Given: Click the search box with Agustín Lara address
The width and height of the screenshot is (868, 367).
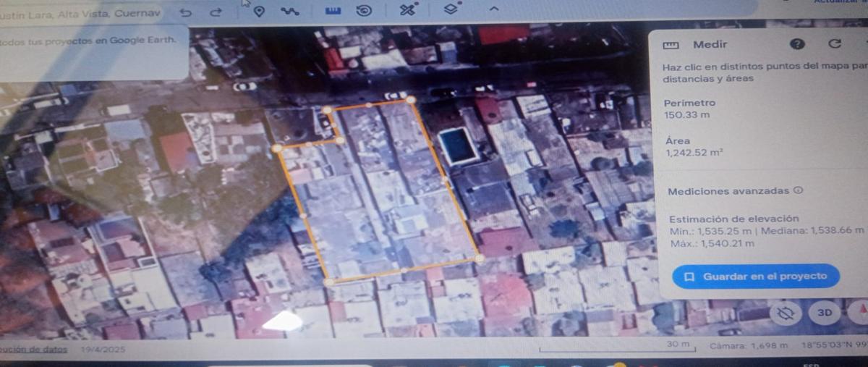Looking at the screenshot, I should coord(80,13).
